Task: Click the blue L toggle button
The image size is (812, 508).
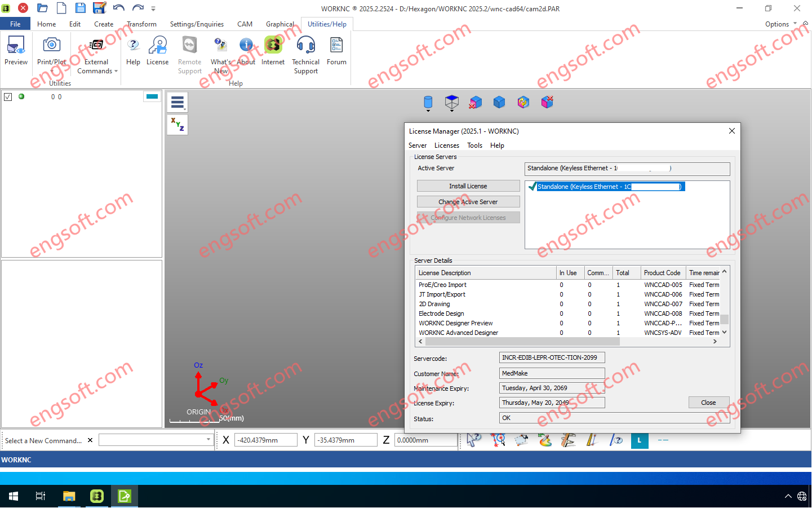Action: [x=640, y=440]
